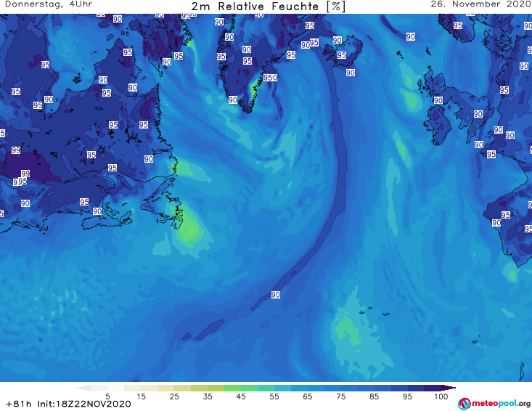Image resolution: width=532 pixels, height=411 pixels.
Task: Select the "75" tick label on the color scale
Action: coord(341,396)
